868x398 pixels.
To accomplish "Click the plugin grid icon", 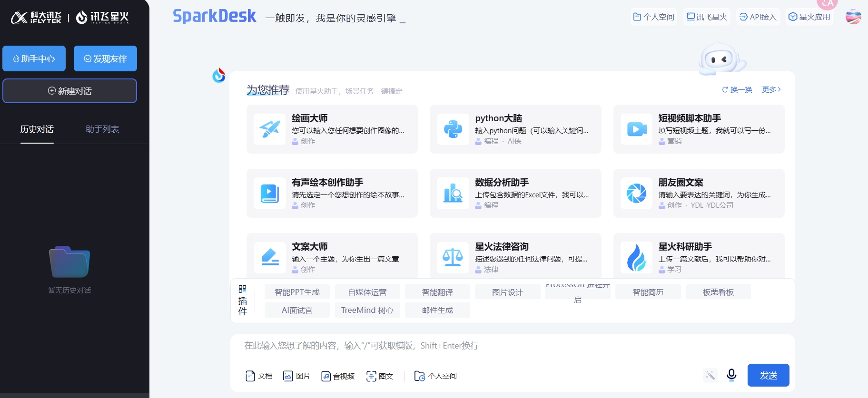I will click(x=242, y=289).
